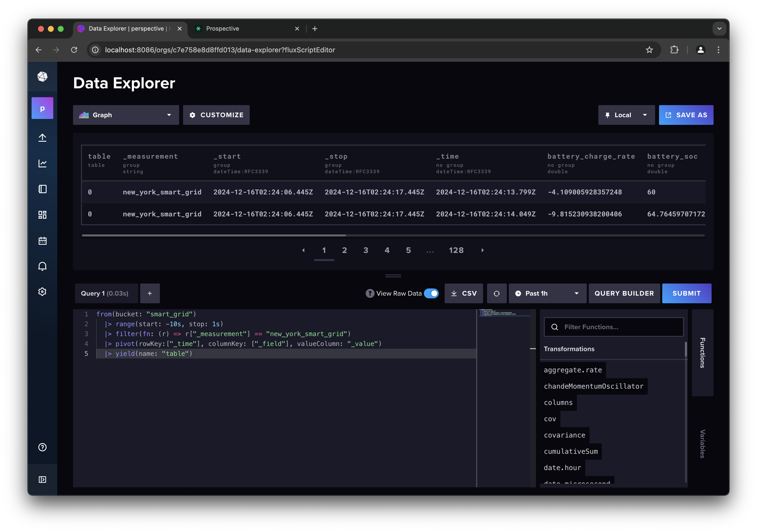Image resolution: width=757 pixels, height=532 pixels.
Task: Insert the date.hour function
Action: tap(563, 468)
